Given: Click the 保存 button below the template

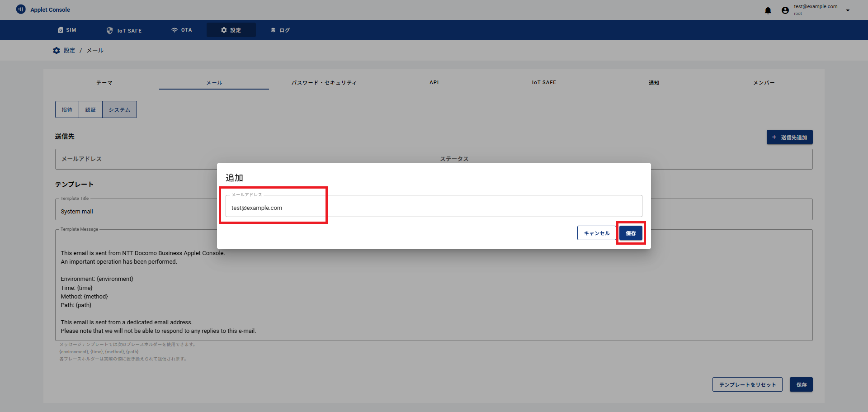Looking at the screenshot, I should tap(801, 384).
